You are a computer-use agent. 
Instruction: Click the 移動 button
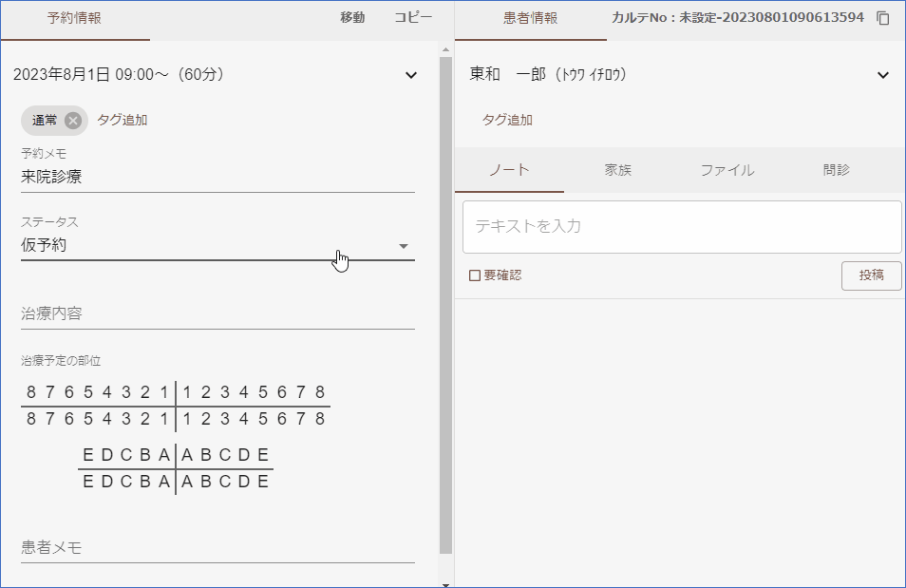pyautogui.click(x=352, y=18)
